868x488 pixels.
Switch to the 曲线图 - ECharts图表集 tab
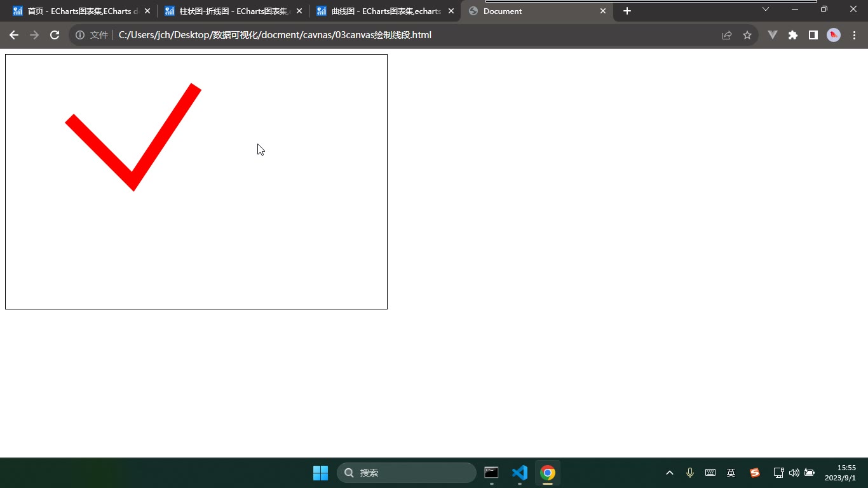384,11
